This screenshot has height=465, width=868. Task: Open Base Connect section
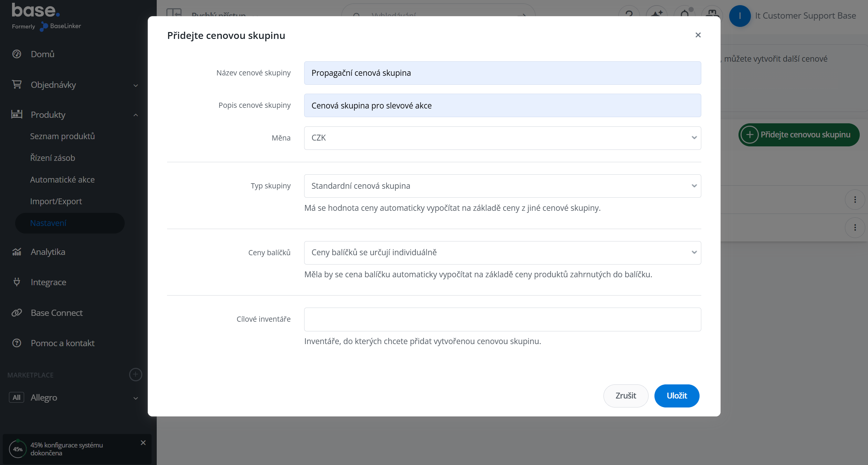(x=57, y=313)
